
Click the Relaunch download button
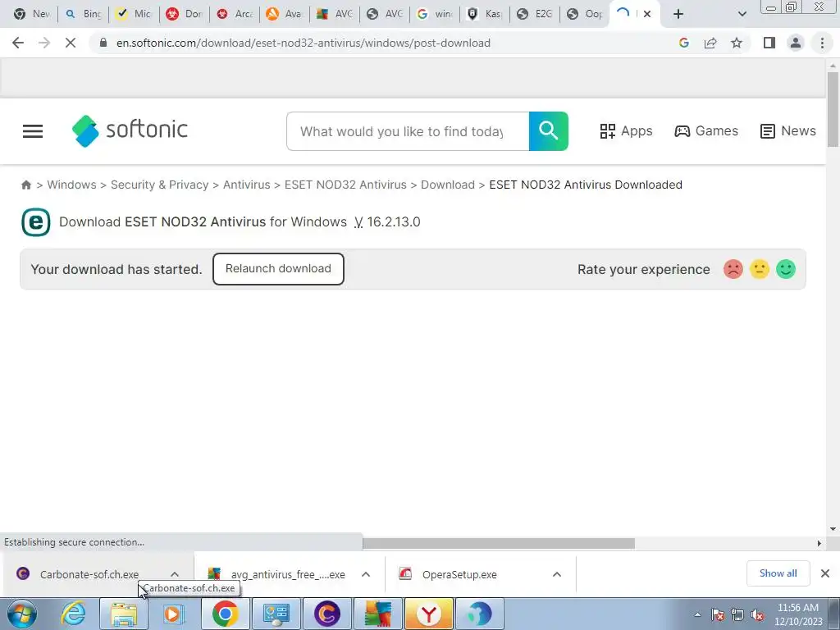point(278,269)
